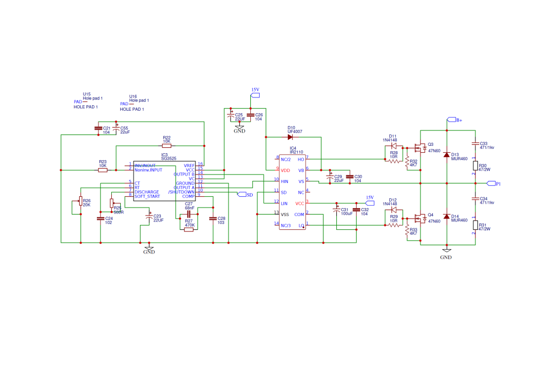Click the VSS pin on IR2110

[282, 215]
